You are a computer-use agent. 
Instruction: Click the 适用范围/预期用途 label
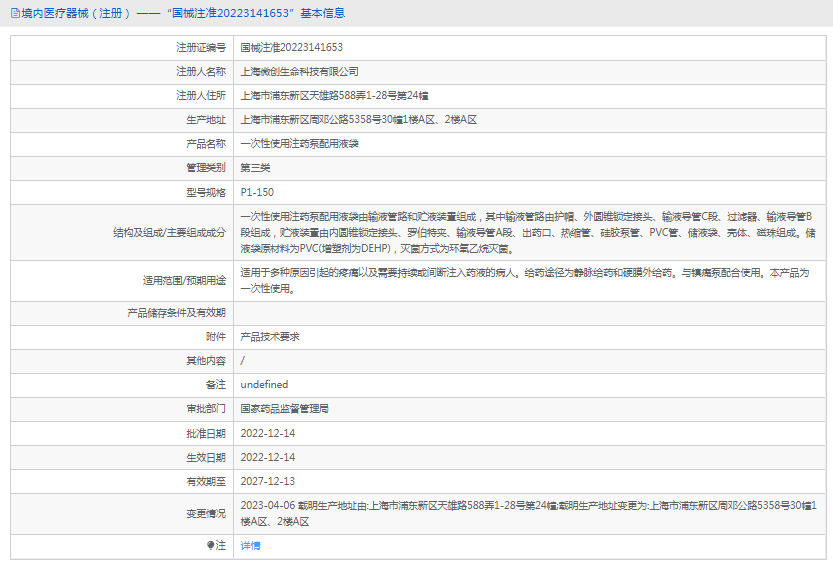184,281
